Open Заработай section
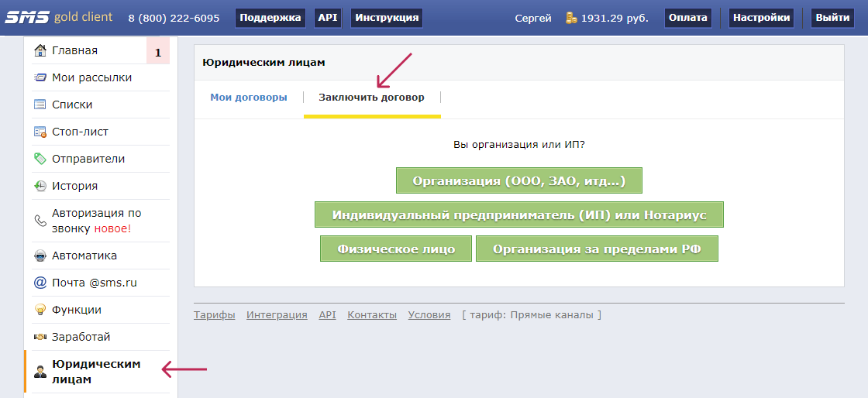868x398 pixels. 81,337
